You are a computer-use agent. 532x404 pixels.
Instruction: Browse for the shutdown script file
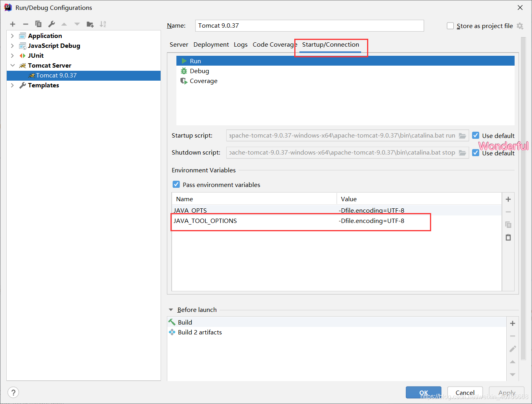click(462, 153)
